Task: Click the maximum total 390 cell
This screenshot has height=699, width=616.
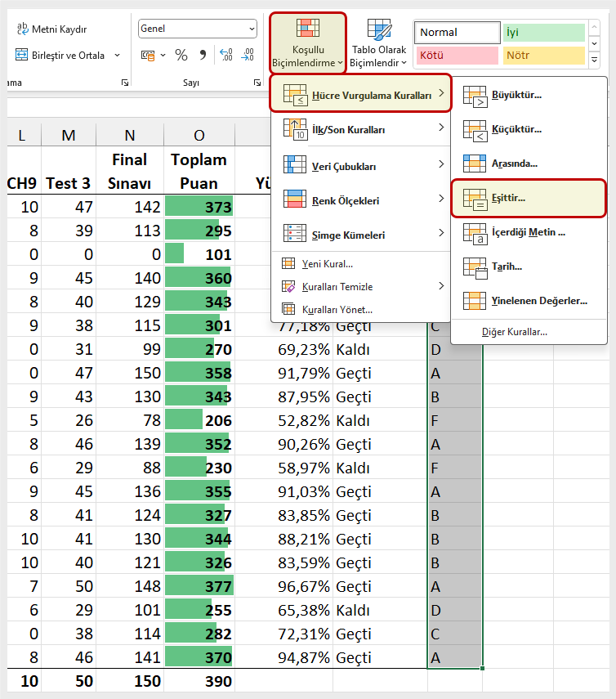Action: click(199, 681)
